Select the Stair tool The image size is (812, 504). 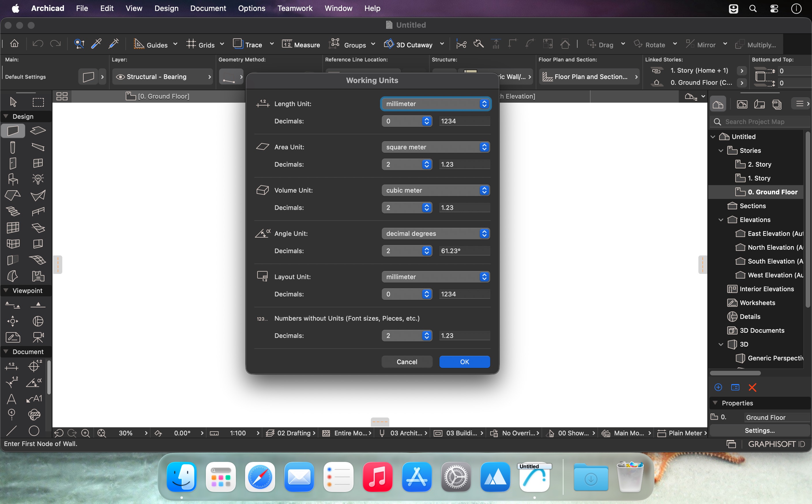pos(13,212)
